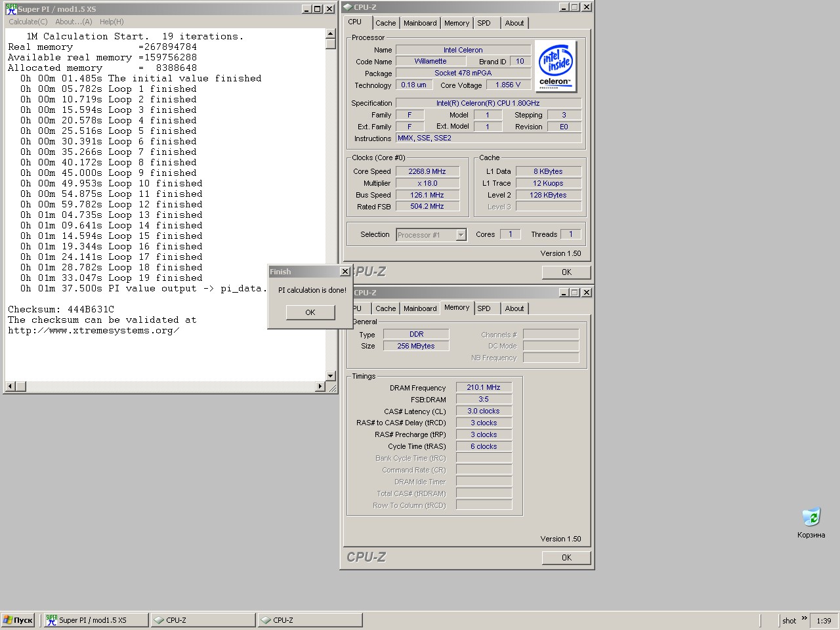This screenshot has height=630, width=840.
Task: Activate second CPU-Z taskbar item
Action: [310, 620]
